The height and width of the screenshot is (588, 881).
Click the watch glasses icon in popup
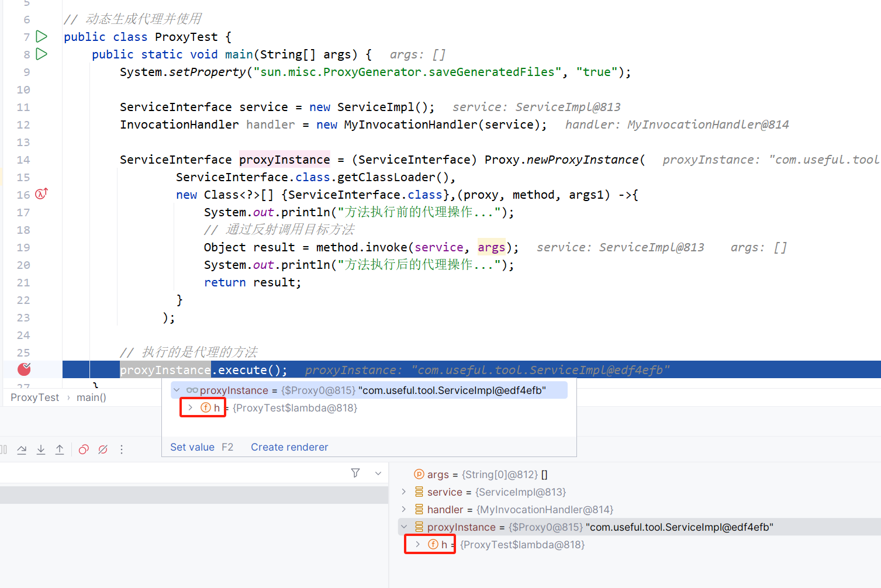(x=192, y=390)
